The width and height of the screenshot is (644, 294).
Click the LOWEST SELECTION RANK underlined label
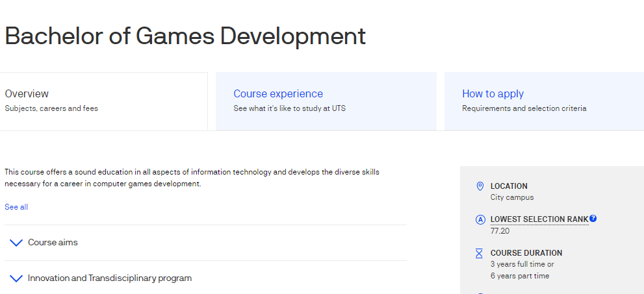tap(539, 219)
